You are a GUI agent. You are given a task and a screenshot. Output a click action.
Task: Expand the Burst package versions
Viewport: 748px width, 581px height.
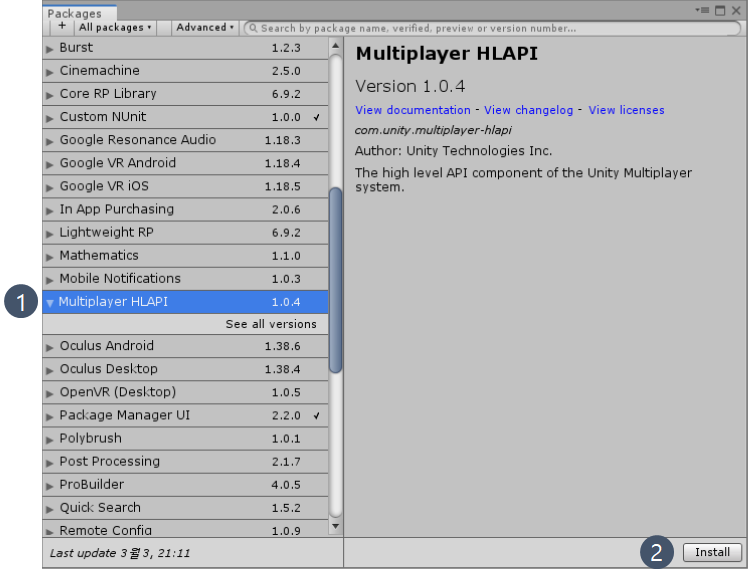click(50, 49)
